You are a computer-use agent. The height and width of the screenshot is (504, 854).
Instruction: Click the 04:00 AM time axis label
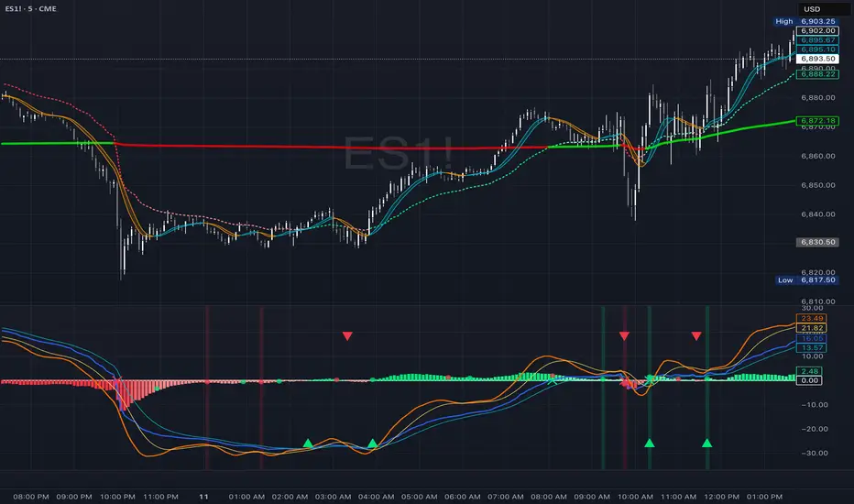377,497
